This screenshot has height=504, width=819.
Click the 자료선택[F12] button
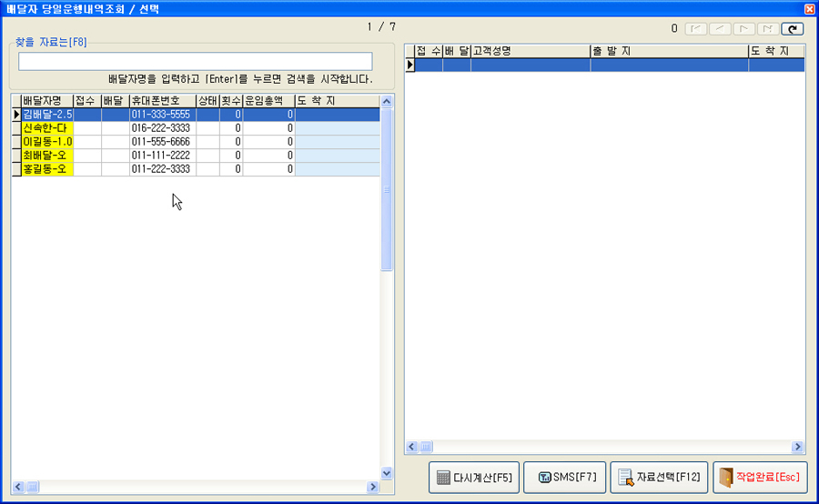pyautogui.click(x=659, y=478)
